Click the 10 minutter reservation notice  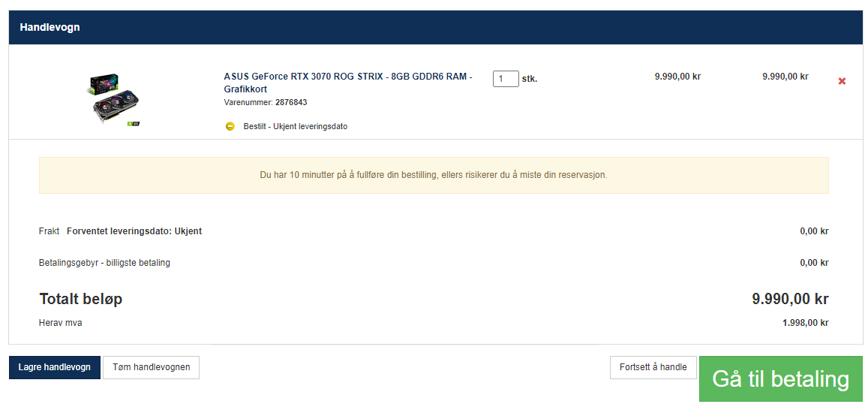click(434, 175)
